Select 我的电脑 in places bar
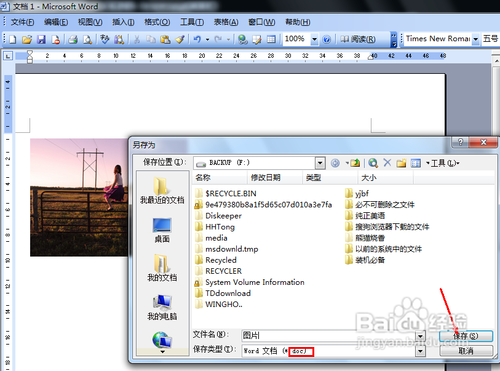The width and height of the screenshot is (500, 371). 162,308
